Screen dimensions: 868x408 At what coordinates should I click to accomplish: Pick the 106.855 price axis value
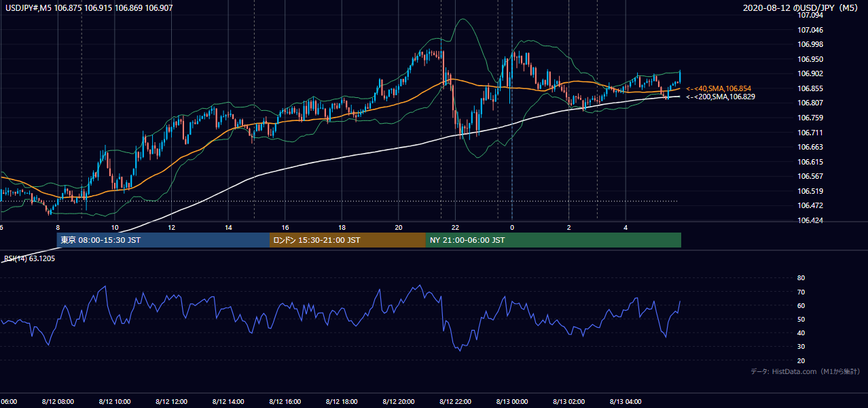click(x=810, y=88)
